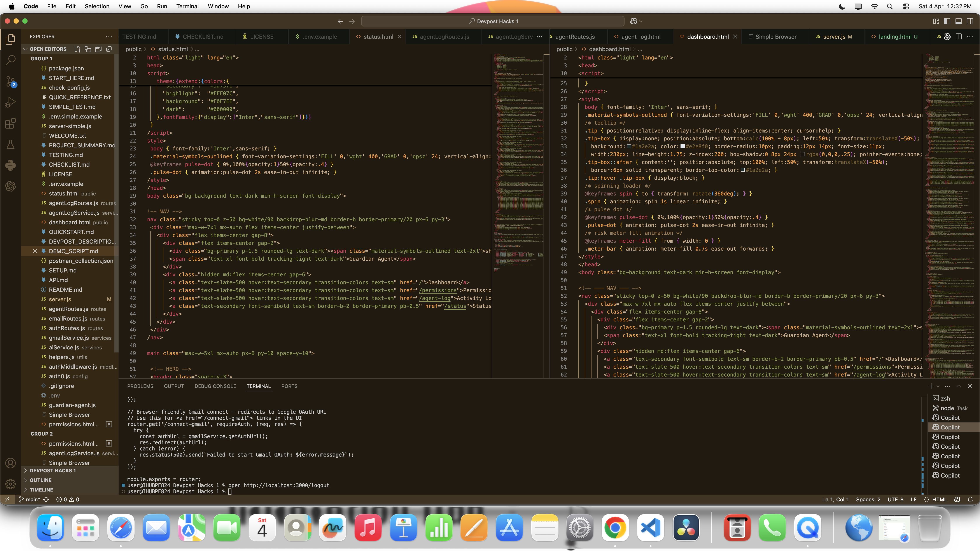Expand the OUTLINE section

(40, 480)
